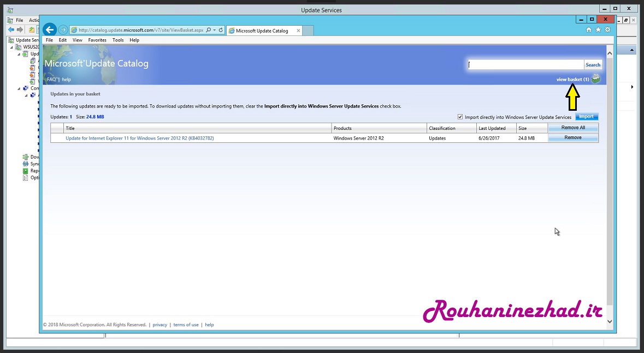Image resolution: width=644 pixels, height=353 pixels.
Task: Collapse the Updates tree node
Action: (x=19, y=54)
